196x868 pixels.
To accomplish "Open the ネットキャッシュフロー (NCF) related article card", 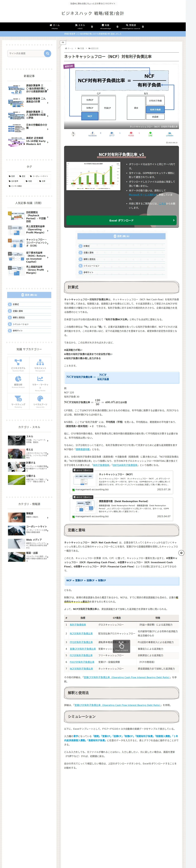I will [x=122, y=482].
